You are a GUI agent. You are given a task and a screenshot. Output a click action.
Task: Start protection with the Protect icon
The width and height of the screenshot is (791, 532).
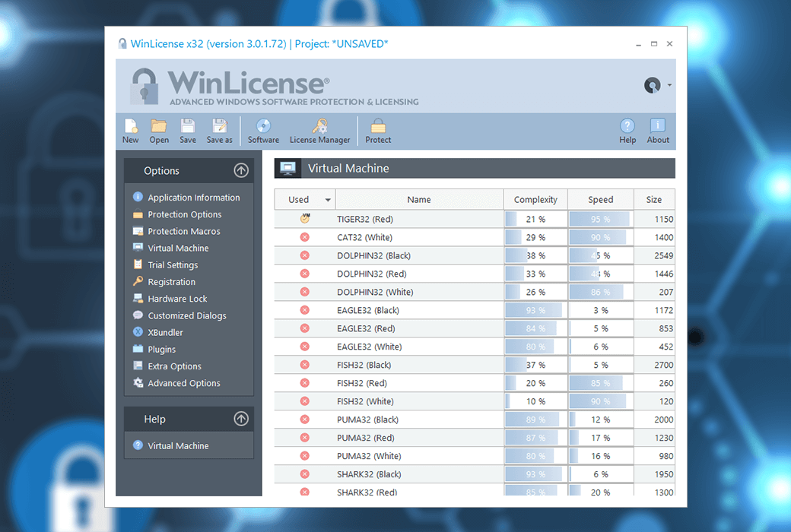pos(378,129)
